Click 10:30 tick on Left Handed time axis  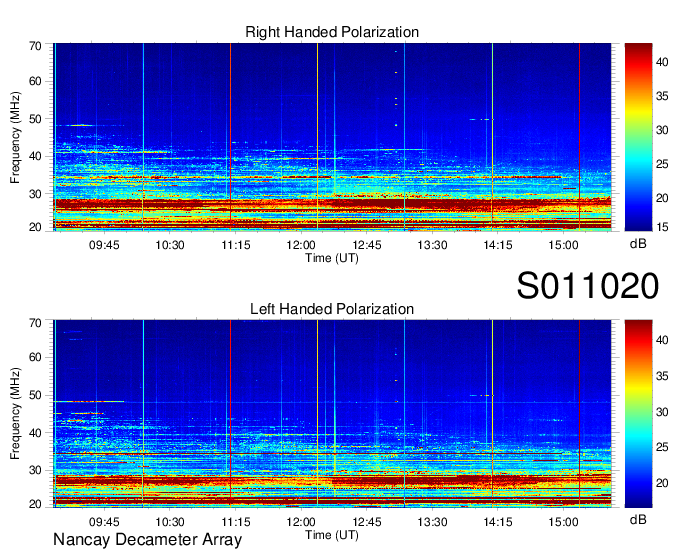[170, 522]
